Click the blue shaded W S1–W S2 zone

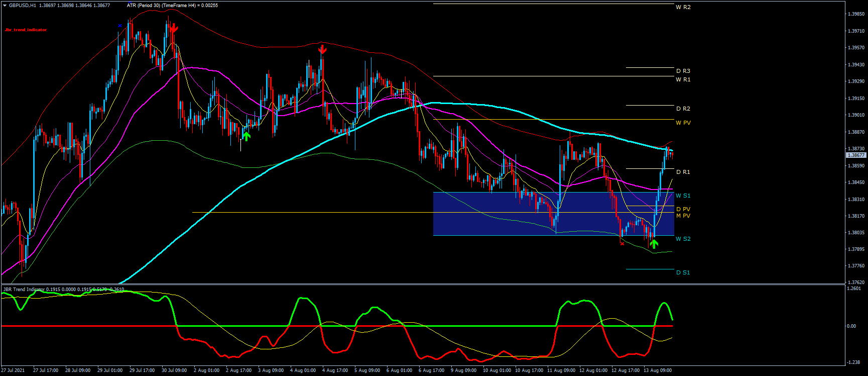tap(502, 221)
